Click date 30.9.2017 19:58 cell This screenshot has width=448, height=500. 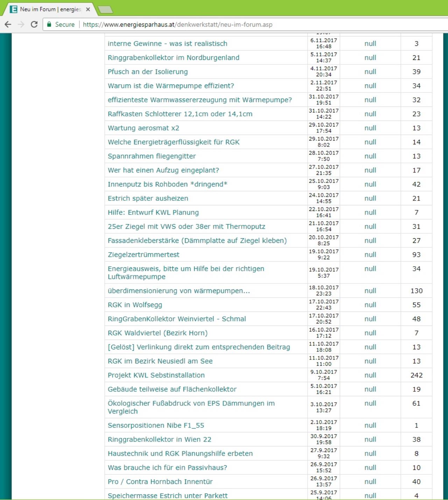(x=324, y=439)
